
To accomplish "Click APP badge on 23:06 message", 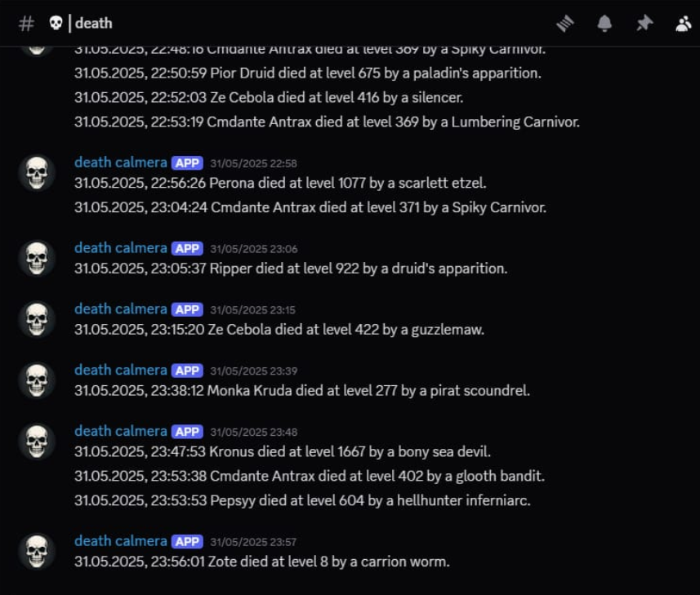I will (x=187, y=248).
